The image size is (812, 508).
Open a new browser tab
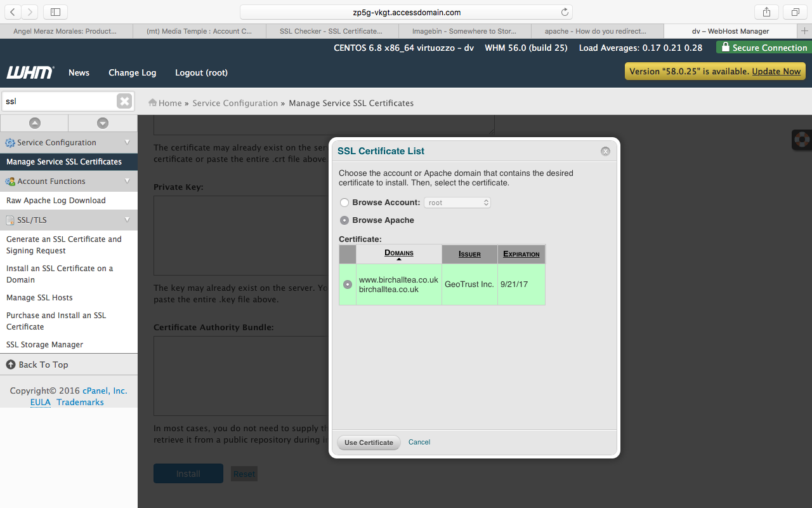tap(804, 31)
